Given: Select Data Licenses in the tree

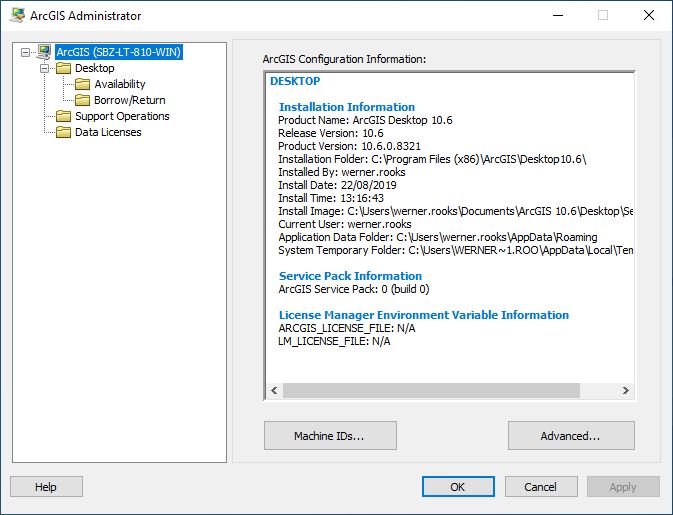Looking at the screenshot, I should click(108, 132).
